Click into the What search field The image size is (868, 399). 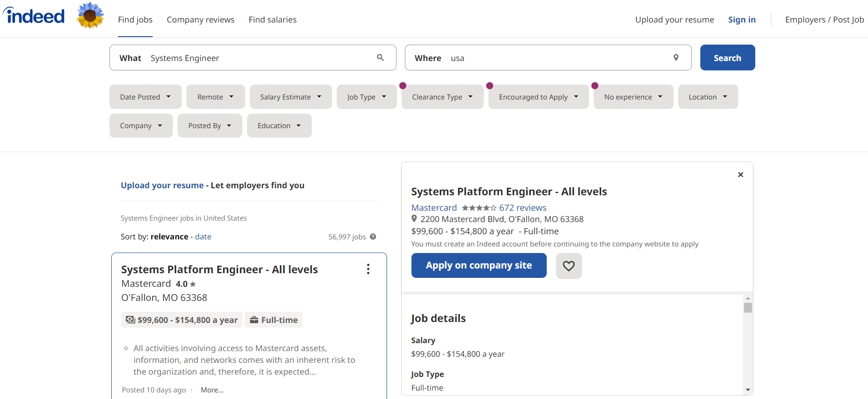(253, 58)
